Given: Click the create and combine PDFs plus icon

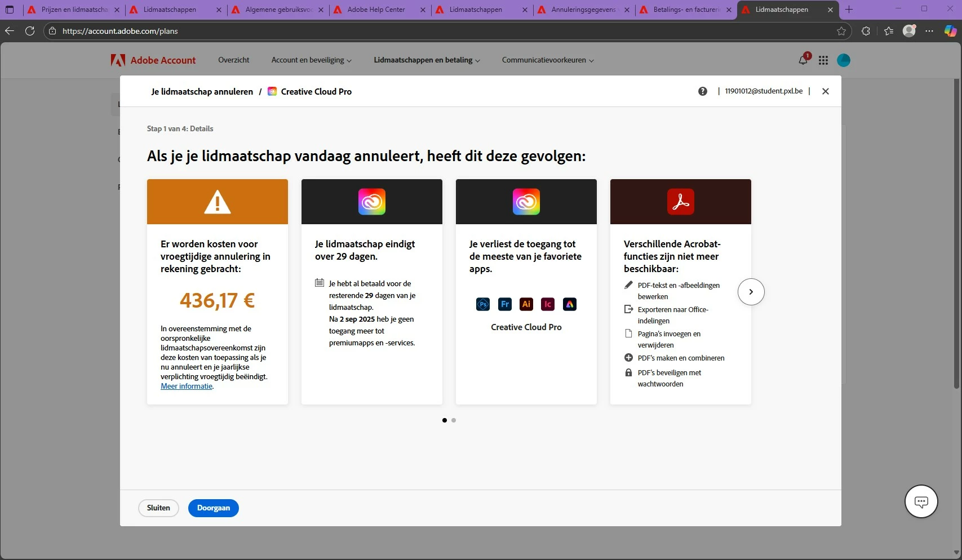Looking at the screenshot, I should coord(628,358).
